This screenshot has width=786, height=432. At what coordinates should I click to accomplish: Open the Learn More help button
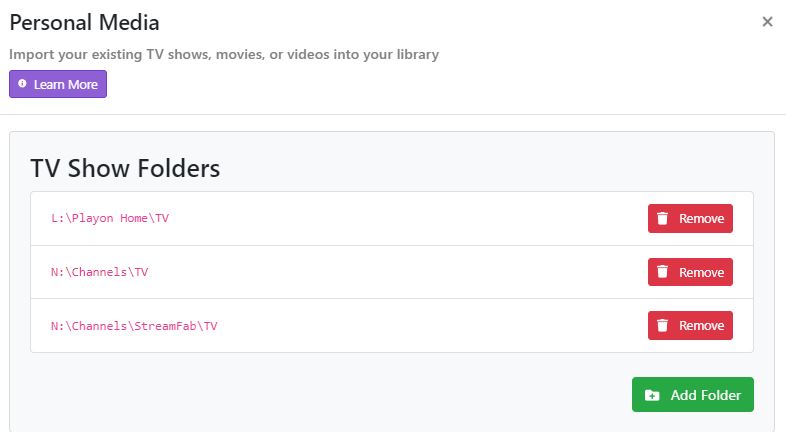tap(58, 85)
